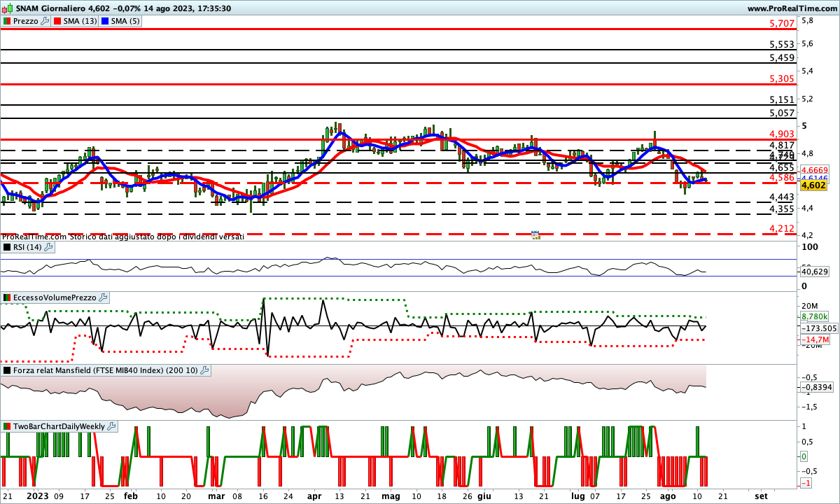Click the dividend event icon below the price chart
This screenshot has height=504, width=840.
click(535, 235)
